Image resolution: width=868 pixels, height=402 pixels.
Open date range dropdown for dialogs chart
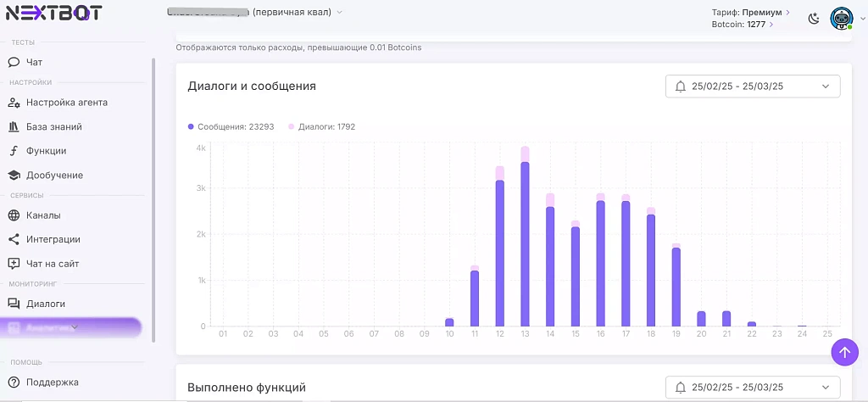tap(753, 87)
